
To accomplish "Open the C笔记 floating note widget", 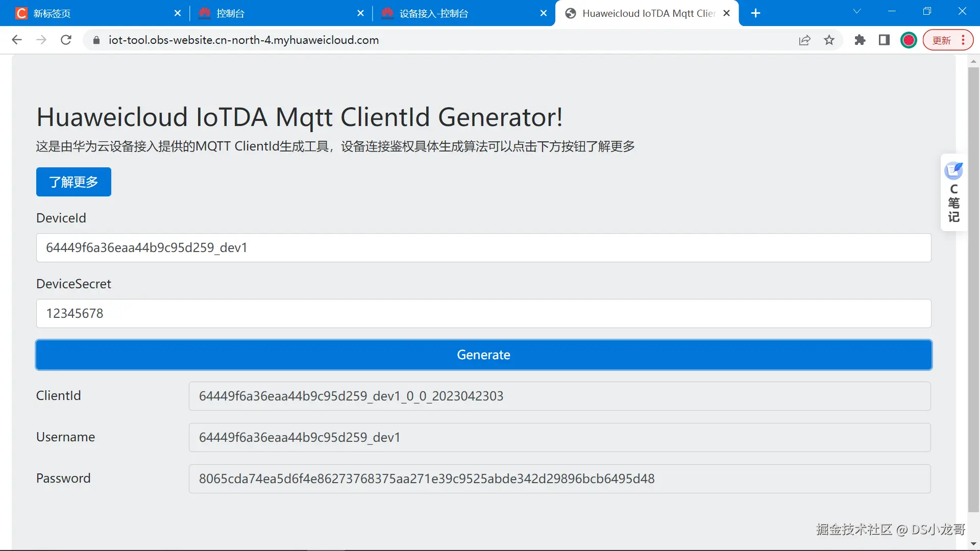I will click(x=953, y=193).
